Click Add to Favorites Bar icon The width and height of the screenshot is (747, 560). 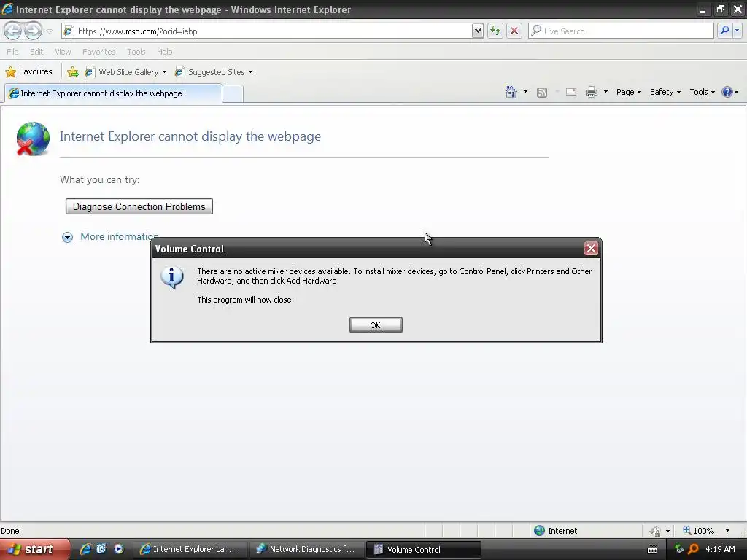click(x=73, y=72)
